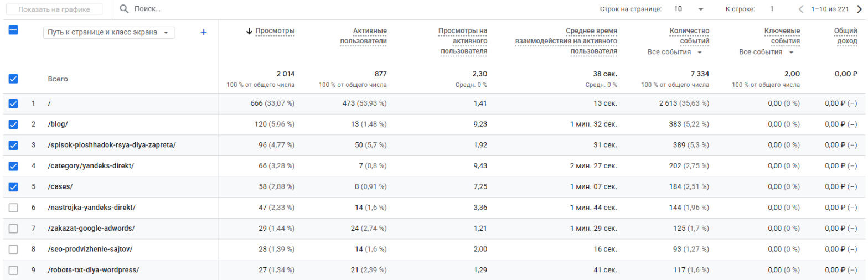Sort by Общий доход column header

845,36
